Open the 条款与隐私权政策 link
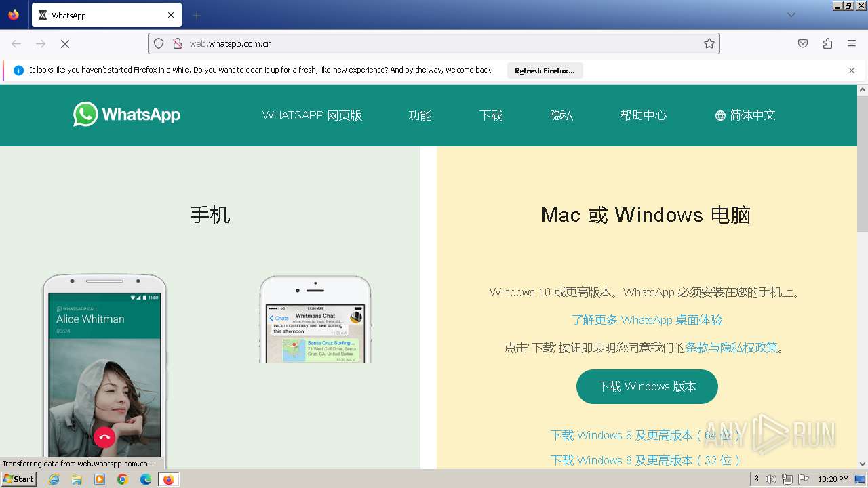The image size is (868, 488). 732,348
